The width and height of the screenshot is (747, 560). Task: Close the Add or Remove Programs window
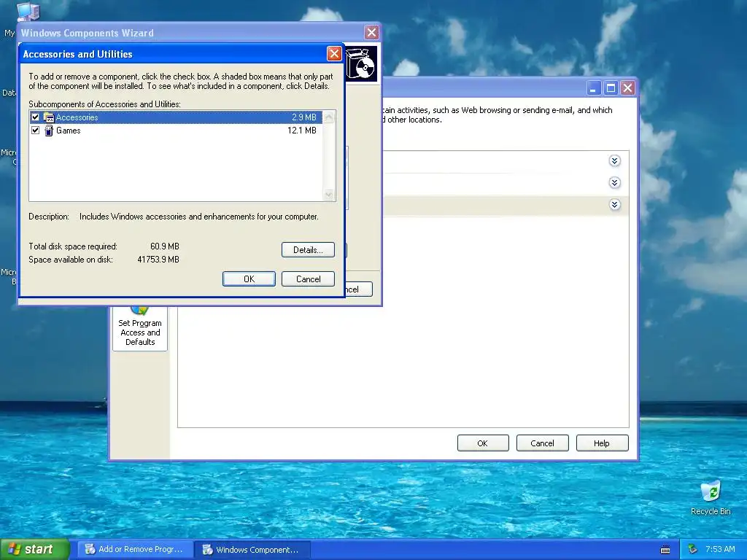(627, 88)
